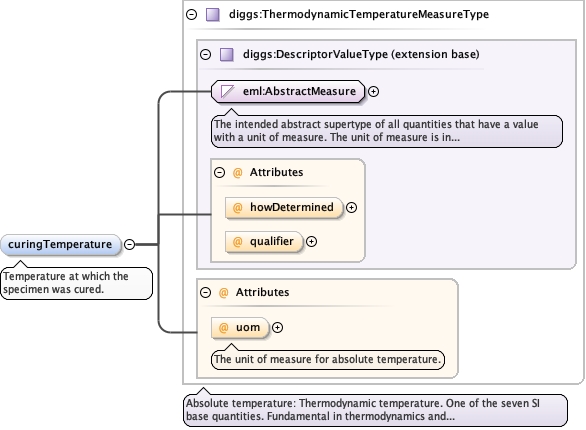This screenshot has height=430, width=586.
Task: Select the uom attribute node
Action: [x=240, y=328]
